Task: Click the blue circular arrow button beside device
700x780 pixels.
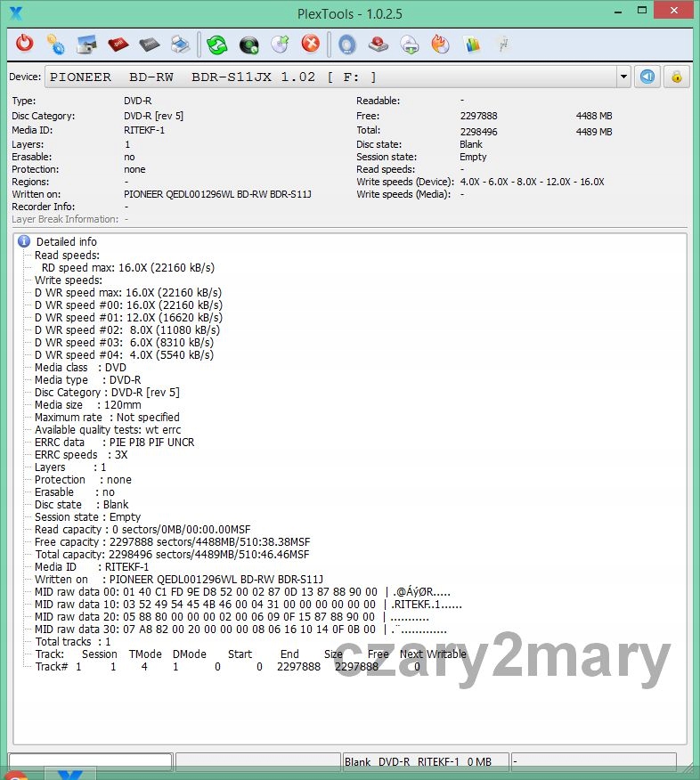Action: (647, 77)
